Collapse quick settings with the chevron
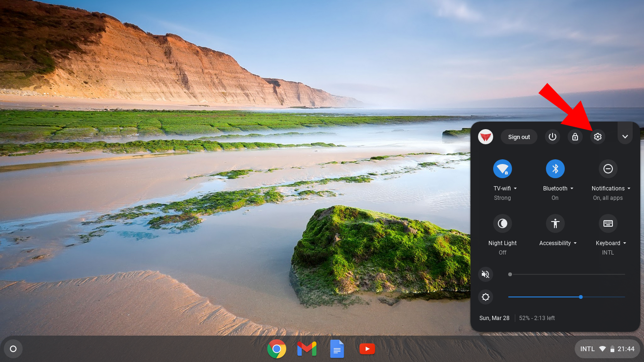Screen dimensions: 644x362 [x=625, y=137]
